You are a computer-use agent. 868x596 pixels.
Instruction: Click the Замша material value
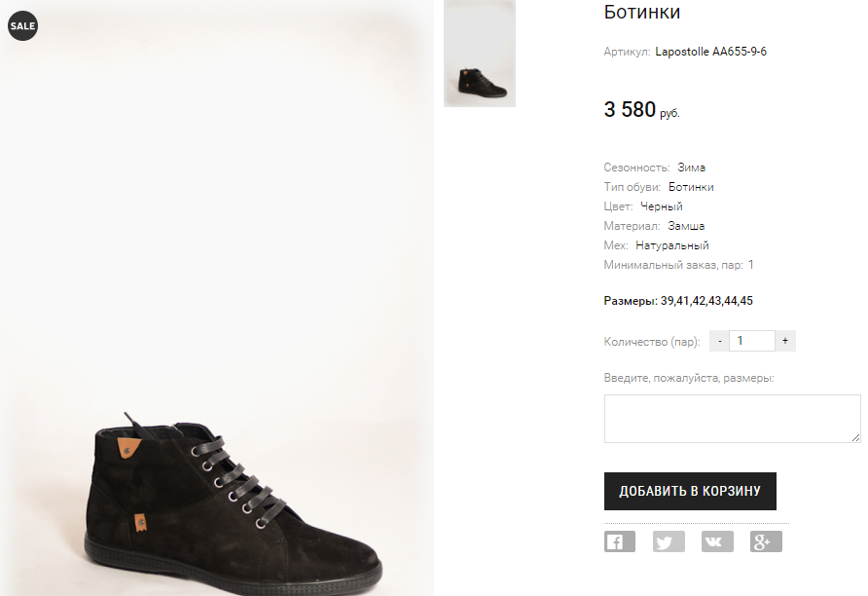tap(686, 226)
